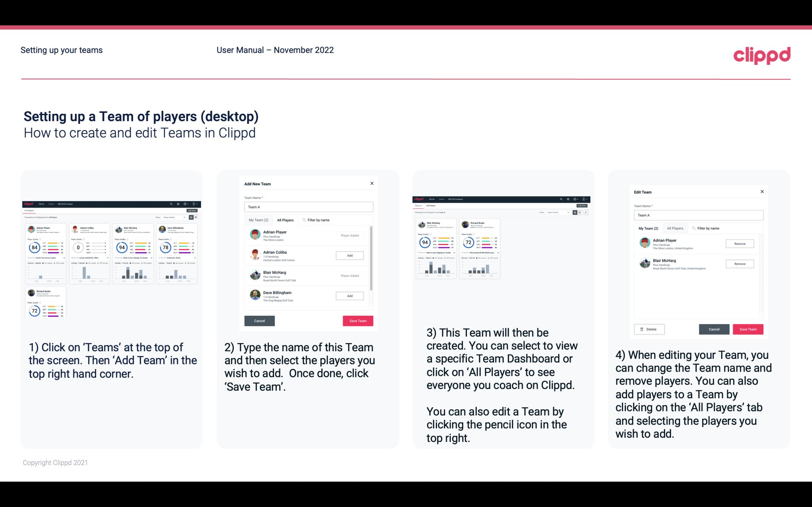Enable Filter by name in Add New Team
Screen dimensions: 812x507
[320, 220]
